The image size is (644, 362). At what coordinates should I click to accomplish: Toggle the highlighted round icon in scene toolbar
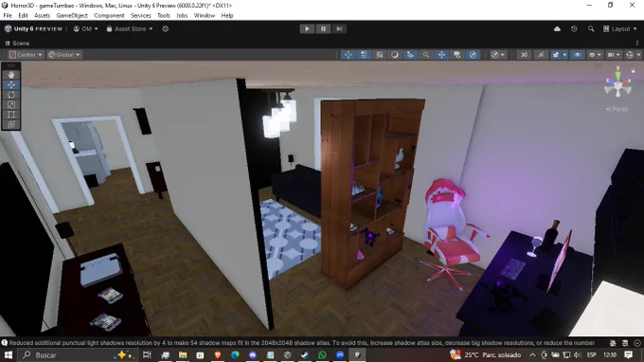click(473, 55)
